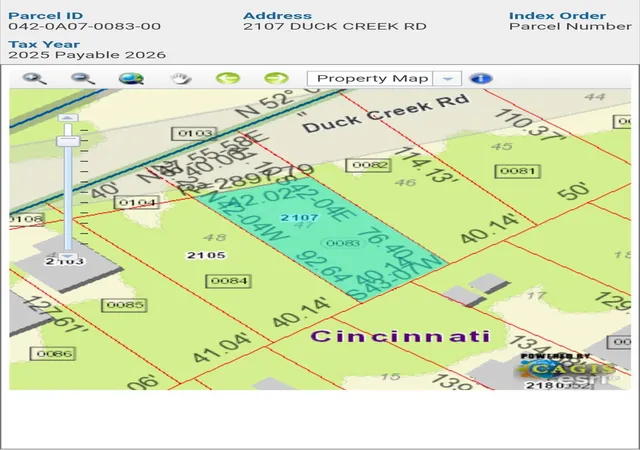
Task: Click lot number 45 on map
Action: (x=502, y=146)
